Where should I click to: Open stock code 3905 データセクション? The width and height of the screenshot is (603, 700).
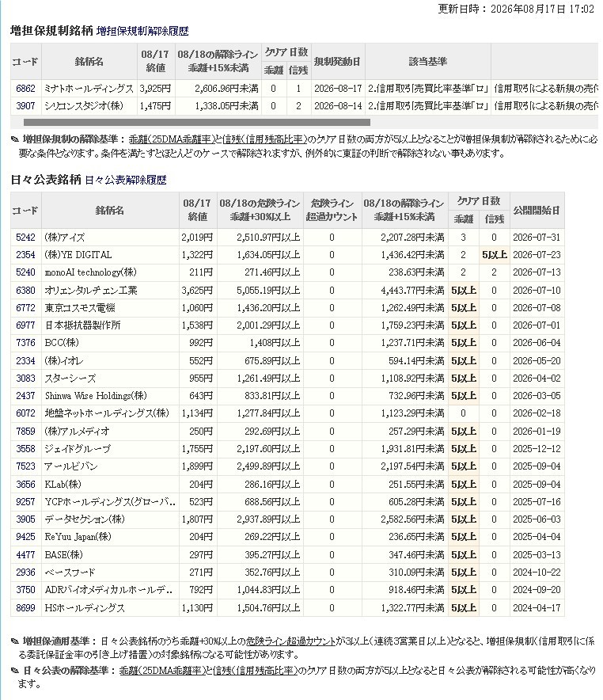(25, 519)
